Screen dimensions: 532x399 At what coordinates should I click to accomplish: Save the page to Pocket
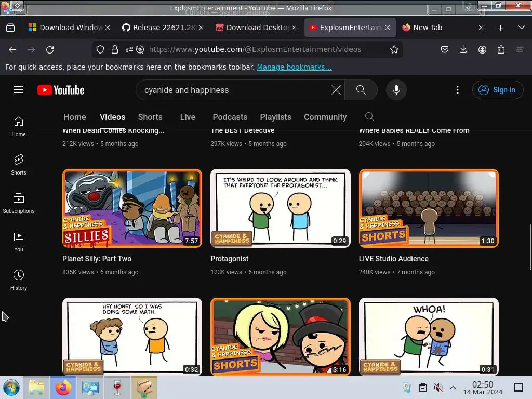point(445,49)
